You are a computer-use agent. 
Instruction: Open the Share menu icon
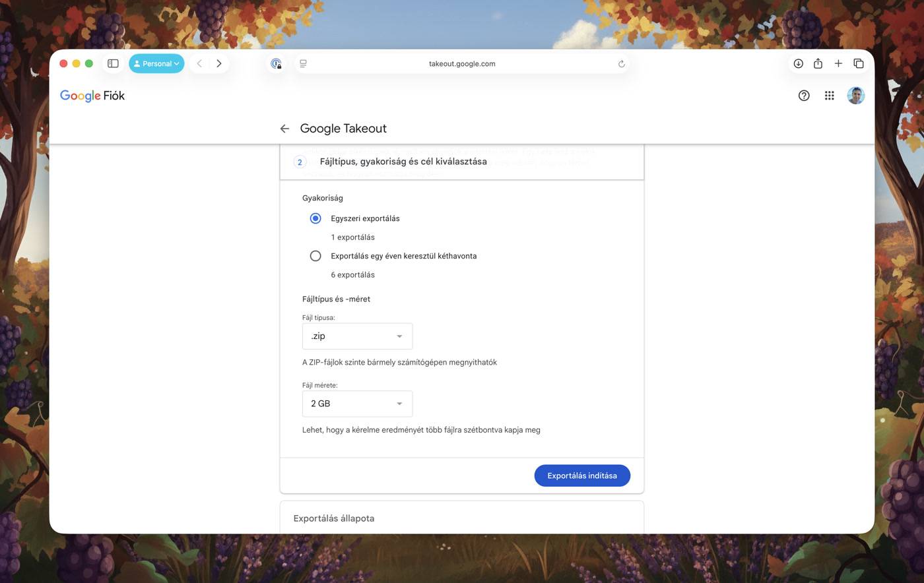coord(818,63)
